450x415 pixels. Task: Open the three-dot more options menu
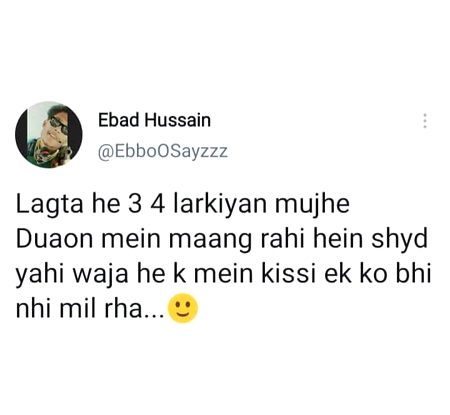tap(425, 121)
